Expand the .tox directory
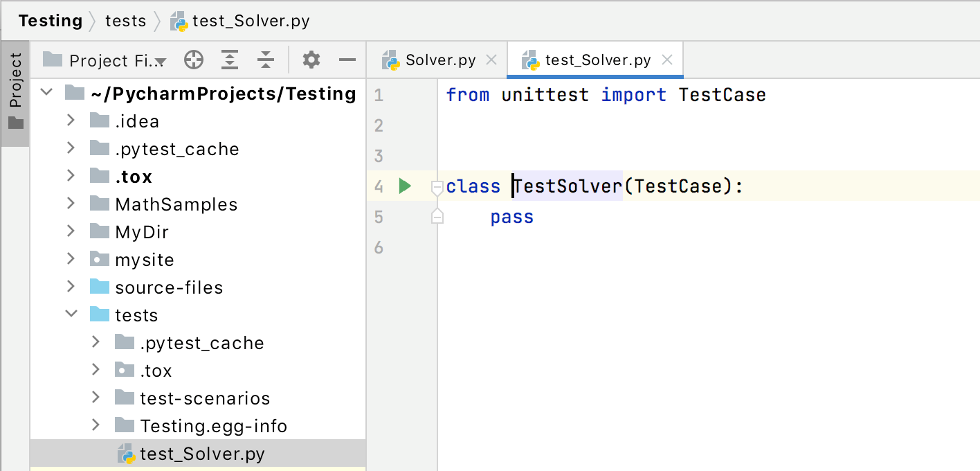Viewport: 980px width, 471px height. pos(71,176)
